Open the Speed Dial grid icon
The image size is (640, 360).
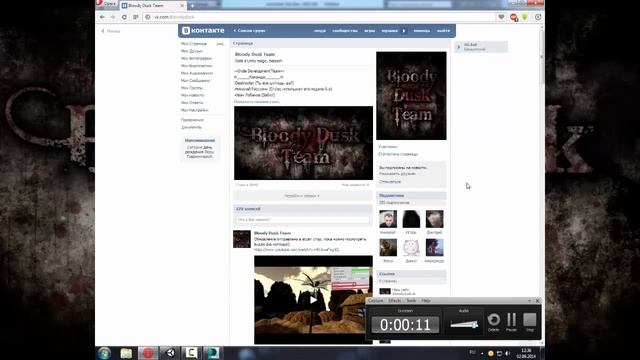point(136,17)
